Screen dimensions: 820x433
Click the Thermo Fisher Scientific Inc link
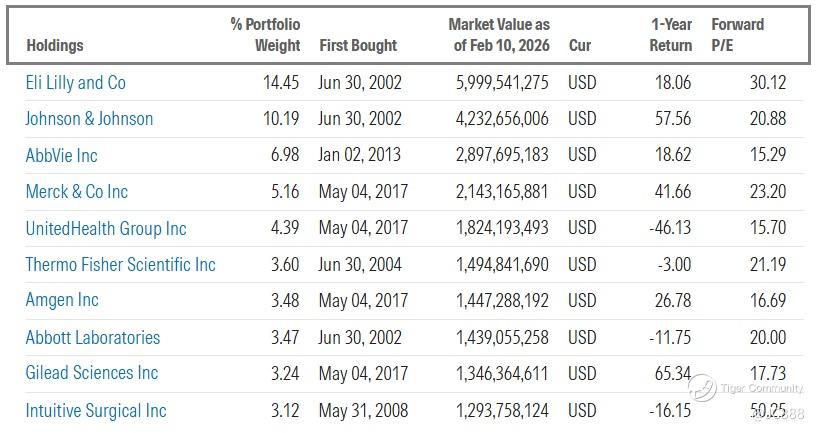120,264
